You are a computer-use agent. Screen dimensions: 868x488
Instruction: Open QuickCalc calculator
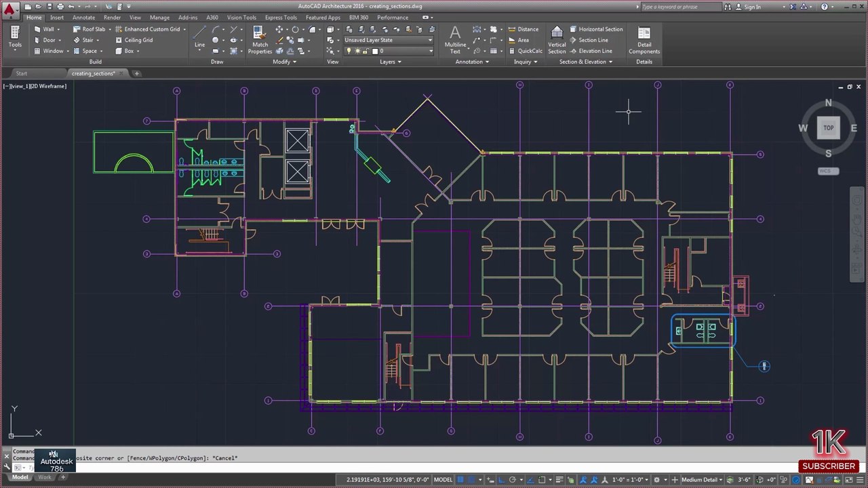524,51
